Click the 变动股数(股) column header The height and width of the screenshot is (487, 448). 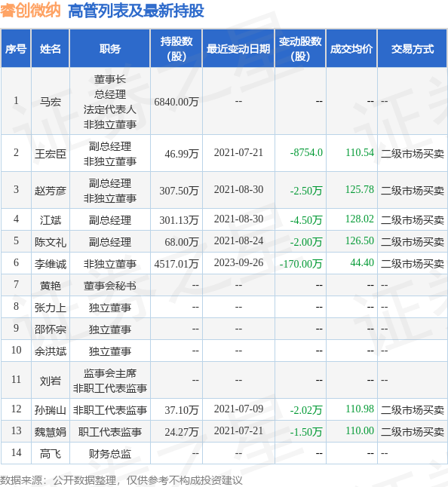(300, 49)
